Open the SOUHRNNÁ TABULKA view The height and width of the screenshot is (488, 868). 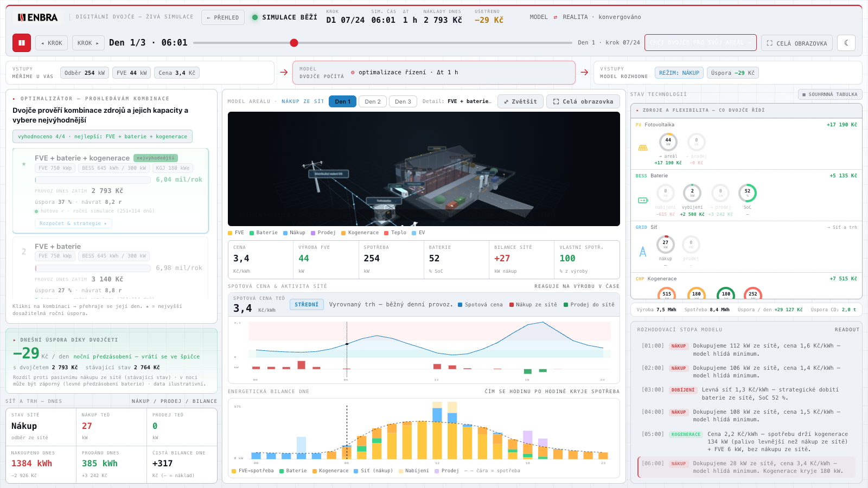[829, 94]
